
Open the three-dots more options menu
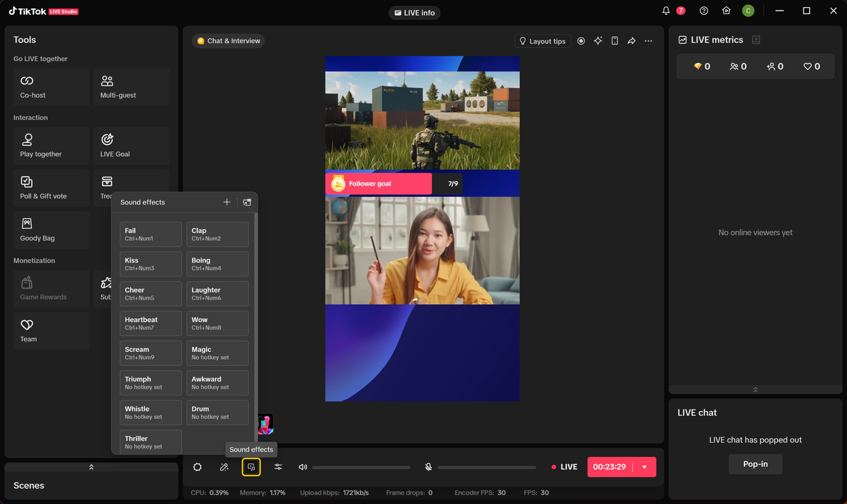(648, 41)
